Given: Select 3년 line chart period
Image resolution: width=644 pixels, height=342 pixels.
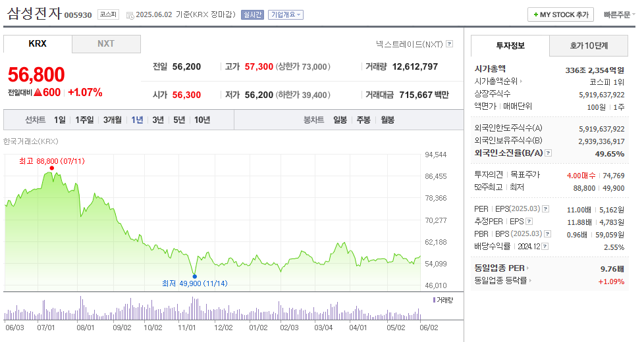Looking at the screenshot, I should [x=158, y=120].
